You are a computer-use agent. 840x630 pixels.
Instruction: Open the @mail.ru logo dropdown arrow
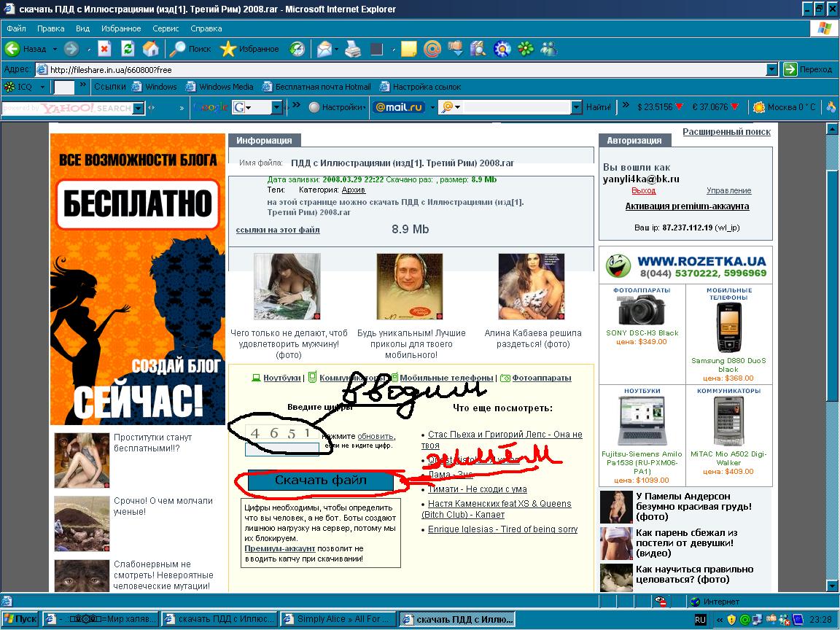[432, 107]
